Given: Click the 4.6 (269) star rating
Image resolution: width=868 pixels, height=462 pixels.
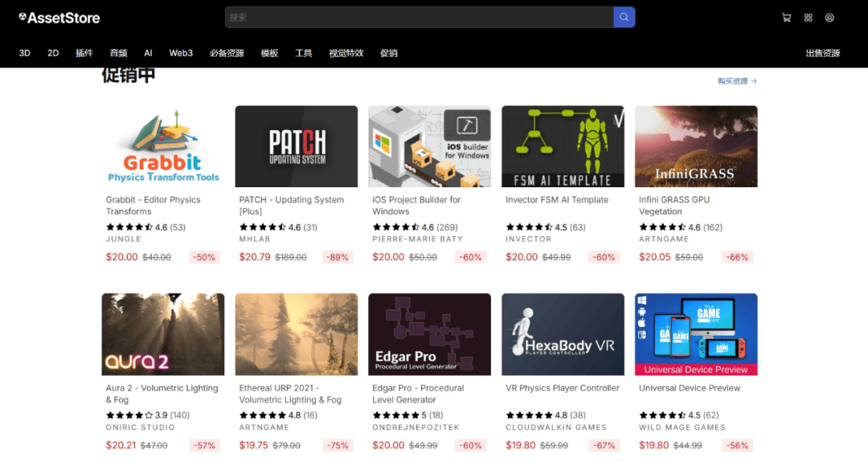Looking at the screenshot, I should click(x=416, y=227).
